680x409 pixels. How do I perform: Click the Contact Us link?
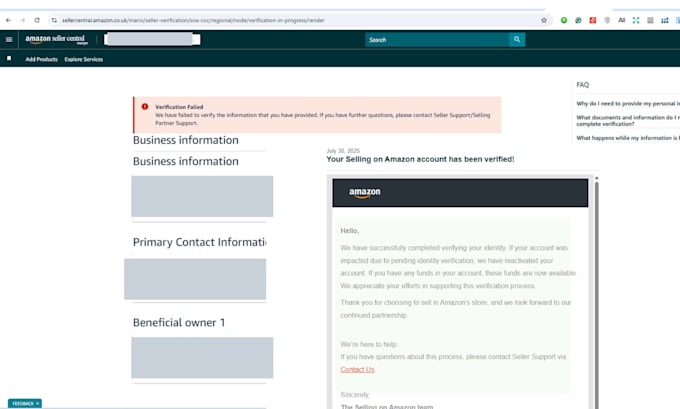[357, 370]
